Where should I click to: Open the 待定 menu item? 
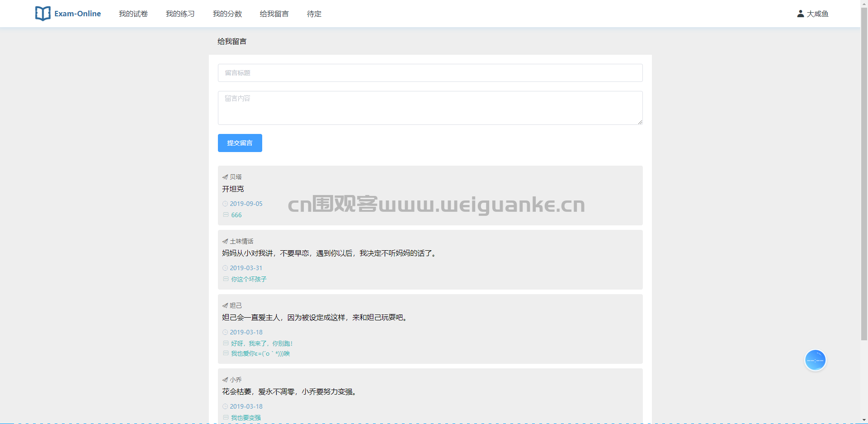coord(314,14)
